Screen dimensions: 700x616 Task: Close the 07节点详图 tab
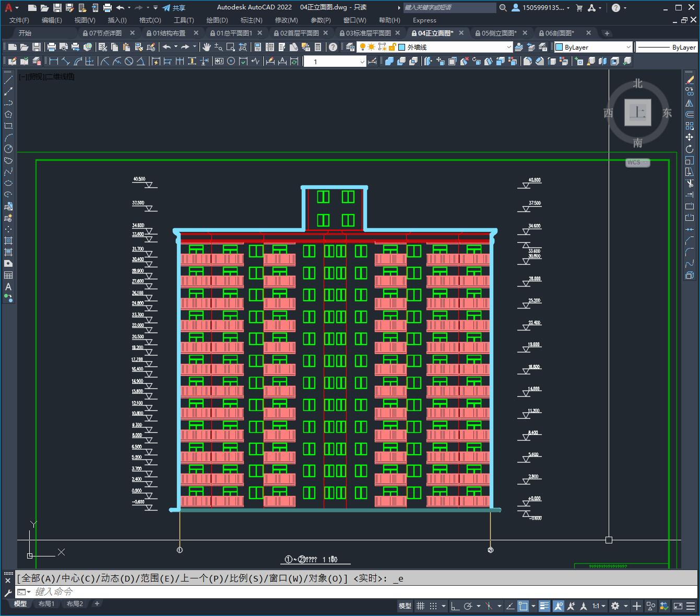pyautogui.click(x=132, y=33)
